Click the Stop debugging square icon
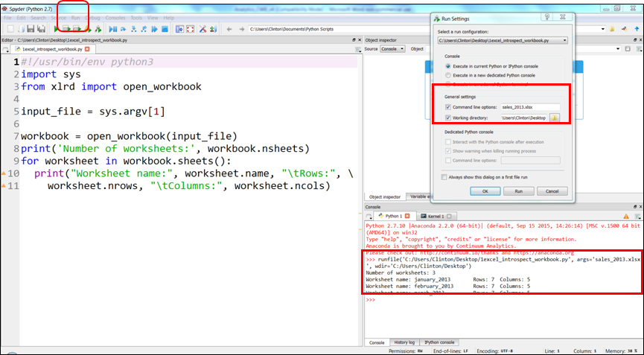This screenshot has height=355, width=644. [164, 29]
